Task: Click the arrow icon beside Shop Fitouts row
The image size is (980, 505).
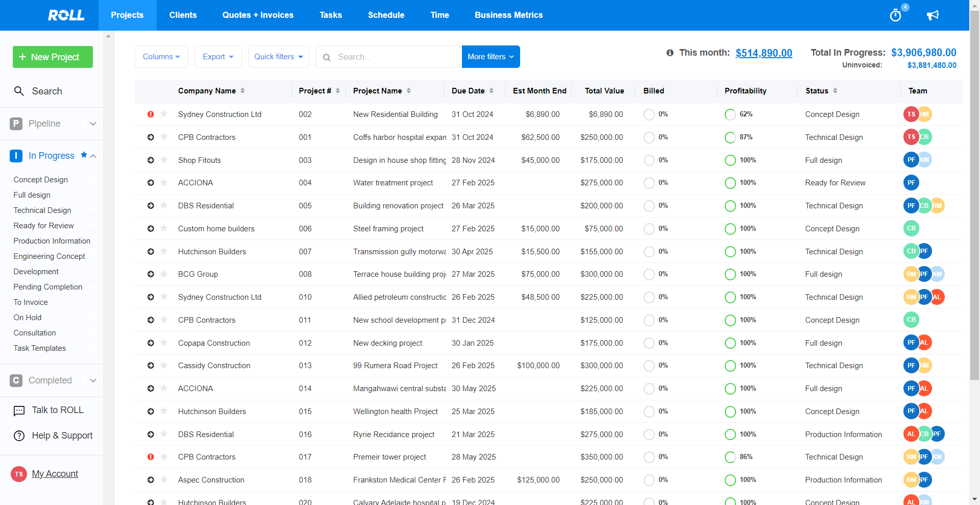Action: 151,160
